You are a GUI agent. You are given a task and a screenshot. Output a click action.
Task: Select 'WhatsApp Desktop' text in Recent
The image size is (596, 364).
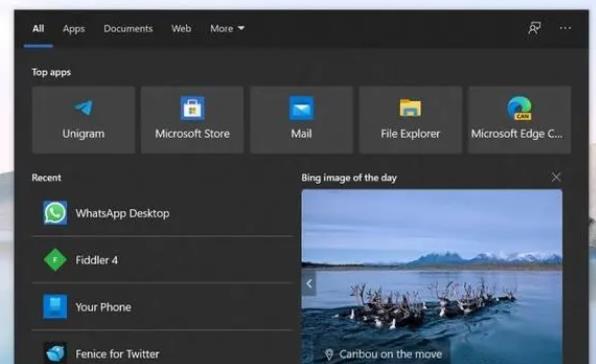pyautogui.click(x=122, y=213)
